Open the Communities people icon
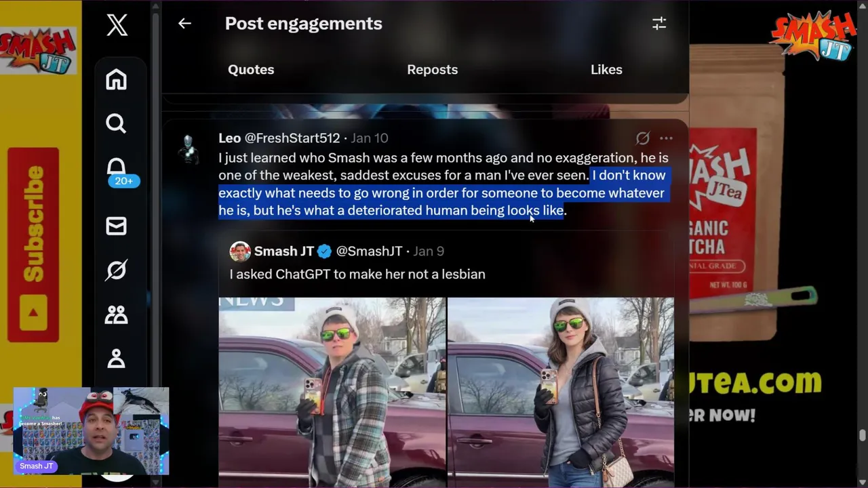This screenshot has width=868, height=488. [116, 314]
